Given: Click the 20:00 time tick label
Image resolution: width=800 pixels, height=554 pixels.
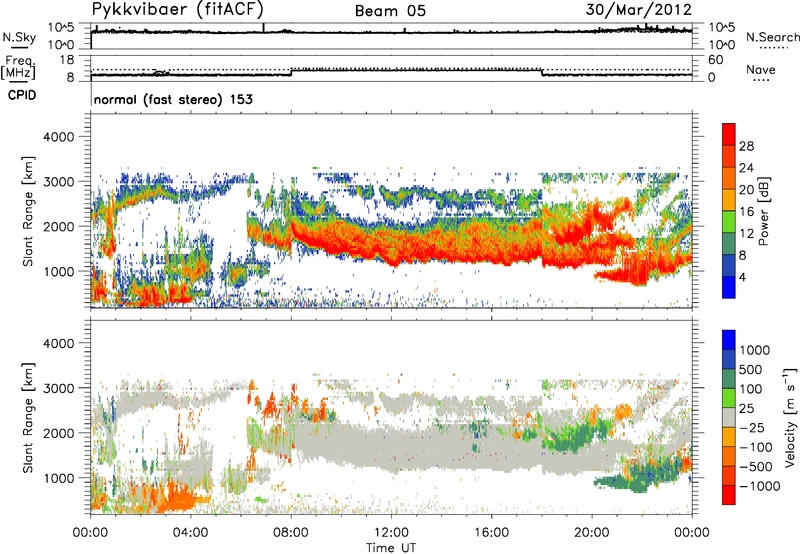Looking at the screenshot, I should point(592,533).
